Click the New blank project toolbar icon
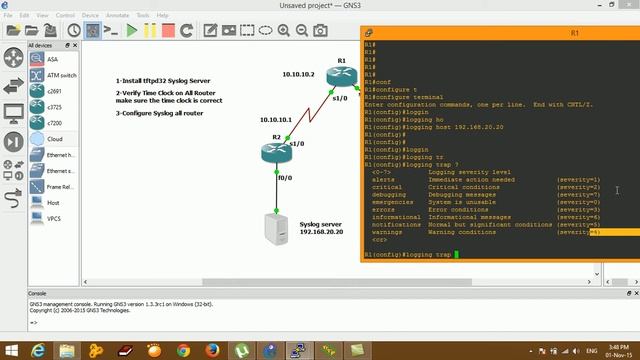640x360 pixels. pos(13,31)
